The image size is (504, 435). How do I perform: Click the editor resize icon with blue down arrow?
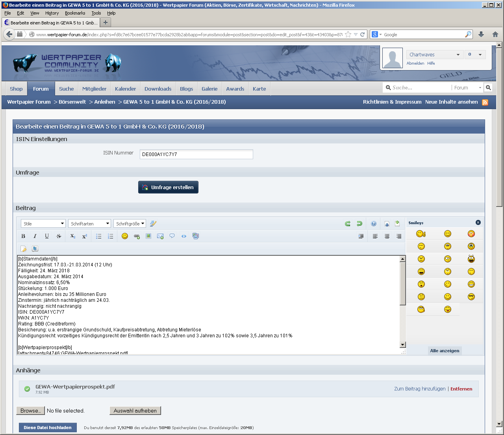(387, 223)
